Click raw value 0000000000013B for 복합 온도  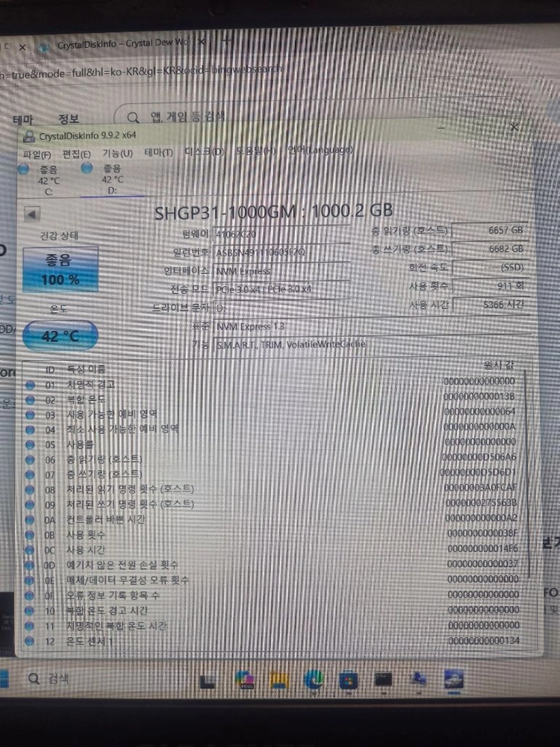coord(479,397)
